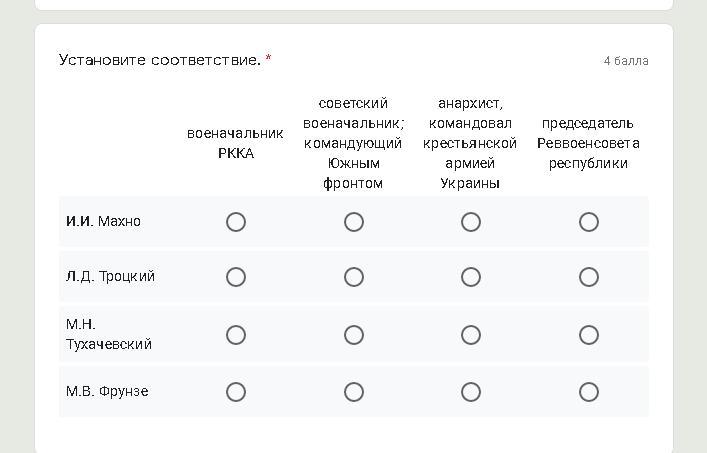Click the 'И.И. Махно' row label
Screen dimensions: 707x453
[x=103, y=221]
